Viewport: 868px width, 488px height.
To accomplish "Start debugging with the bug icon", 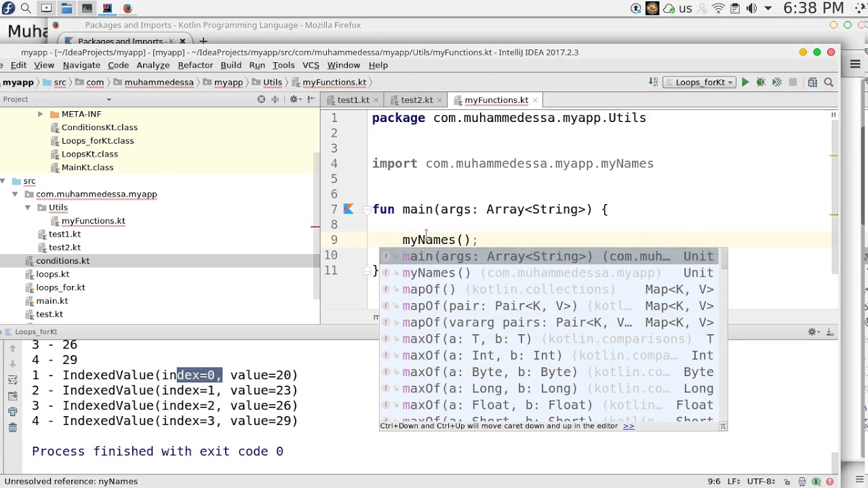I will point(761,82).
